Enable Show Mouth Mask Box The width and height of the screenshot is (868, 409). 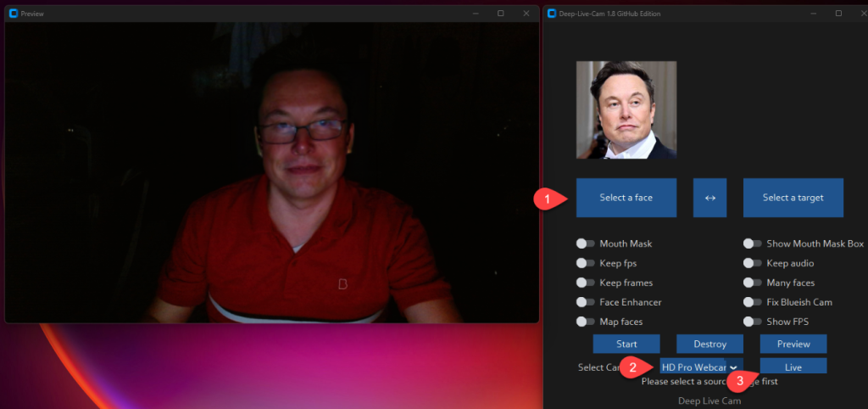click(753, 244)
